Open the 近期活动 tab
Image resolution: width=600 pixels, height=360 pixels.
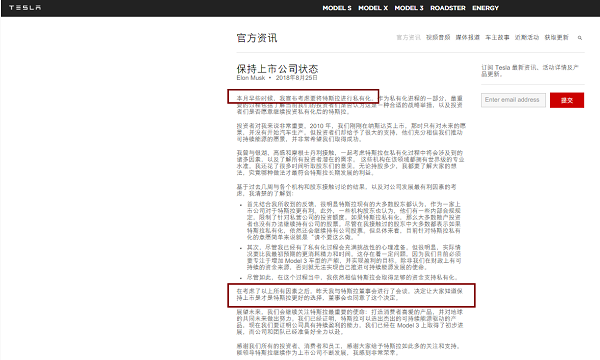[x=527, y=37]
